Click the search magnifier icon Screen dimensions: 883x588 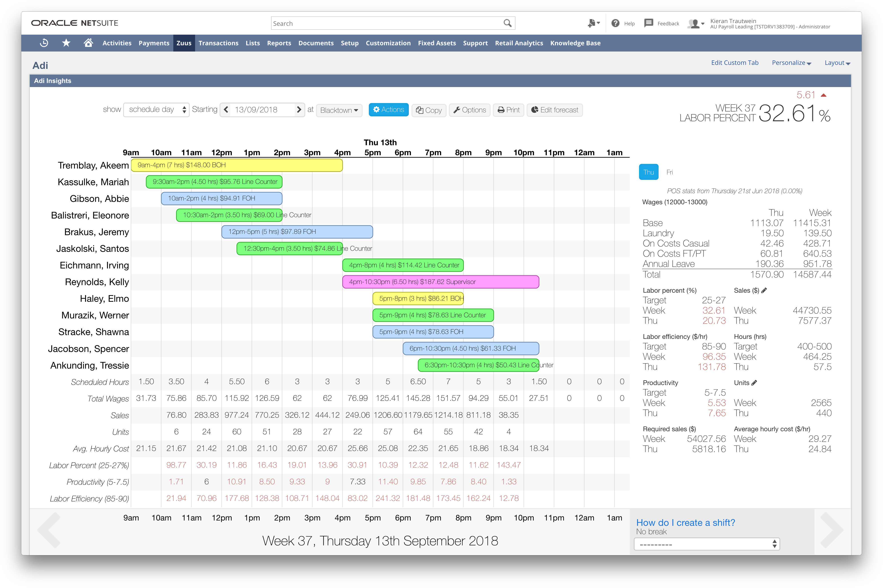click(x=507, y=23)
